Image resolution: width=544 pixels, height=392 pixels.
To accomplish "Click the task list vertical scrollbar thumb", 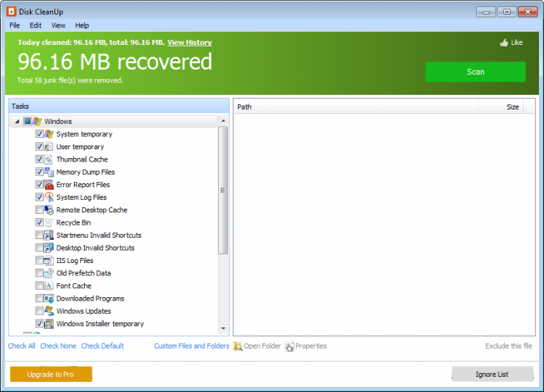I will 223,191.
